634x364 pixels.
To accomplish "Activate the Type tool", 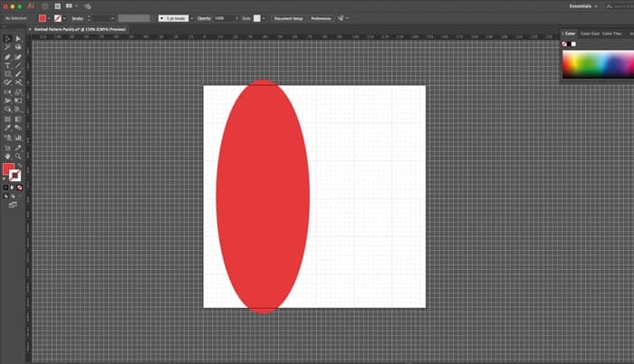I will click(x=7, y=65).
